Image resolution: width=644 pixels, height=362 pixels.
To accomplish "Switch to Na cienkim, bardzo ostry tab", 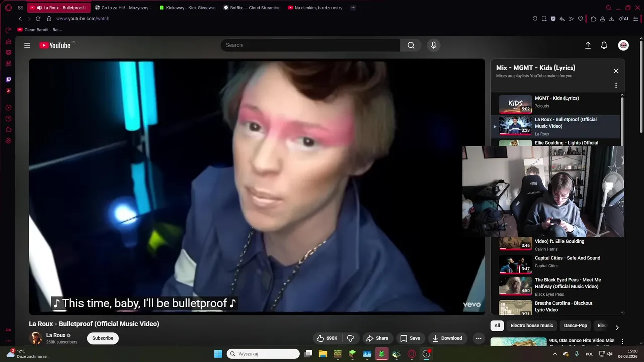I will click(315, 8).
